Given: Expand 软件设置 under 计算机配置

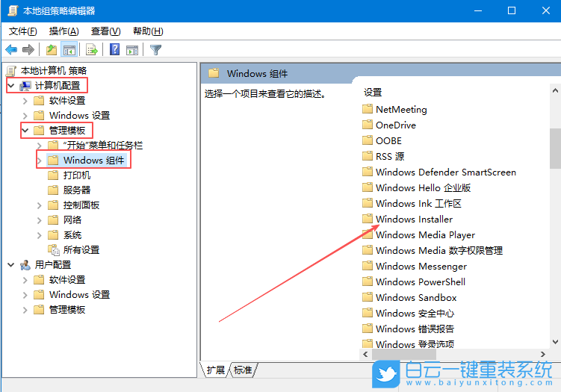Looking at the screenshot, I should [25, 101].
